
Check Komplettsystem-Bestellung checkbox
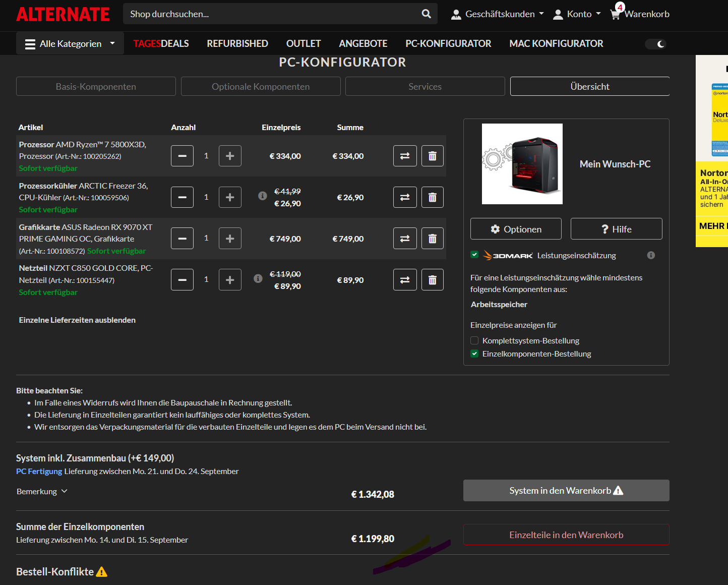coord(474,340)
